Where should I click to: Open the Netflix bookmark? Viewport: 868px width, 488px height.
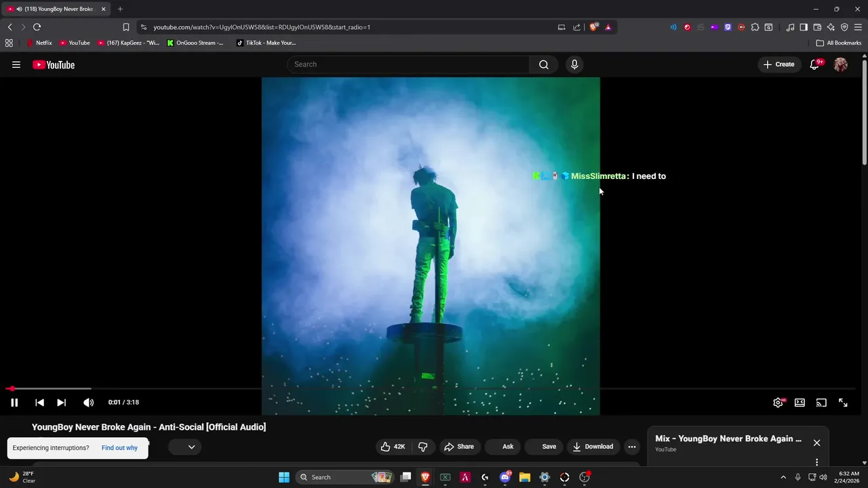click(x=39, y=43)
